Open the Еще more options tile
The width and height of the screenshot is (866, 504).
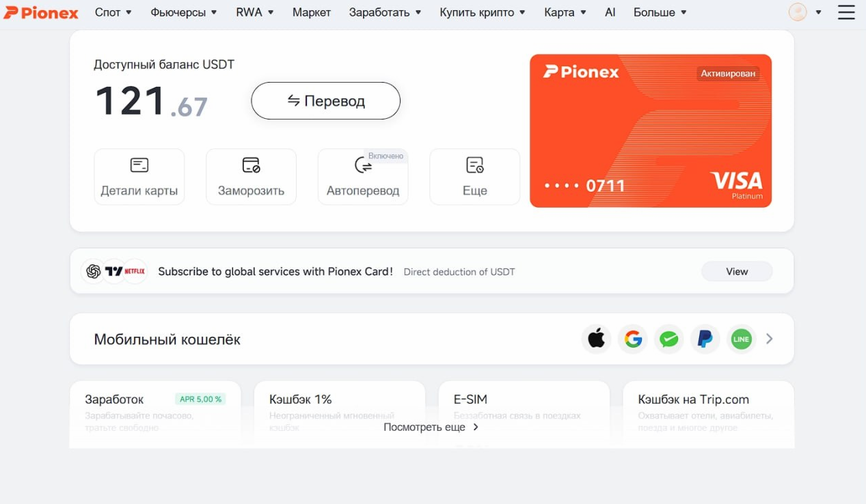click(475, 177)
